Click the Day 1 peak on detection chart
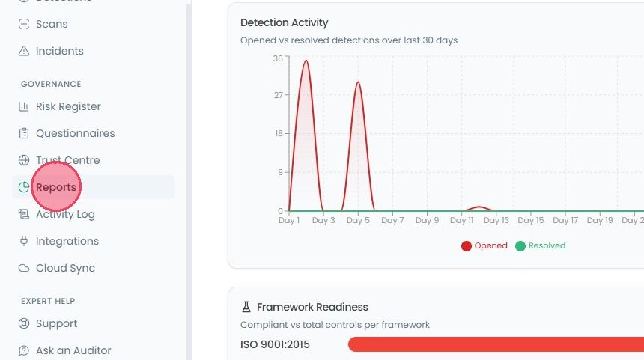The height and width of the screenshot is (360, 644). [306, 61]
